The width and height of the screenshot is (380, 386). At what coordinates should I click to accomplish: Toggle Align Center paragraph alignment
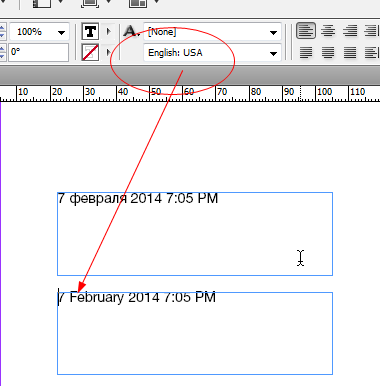(x=328, y=31)
